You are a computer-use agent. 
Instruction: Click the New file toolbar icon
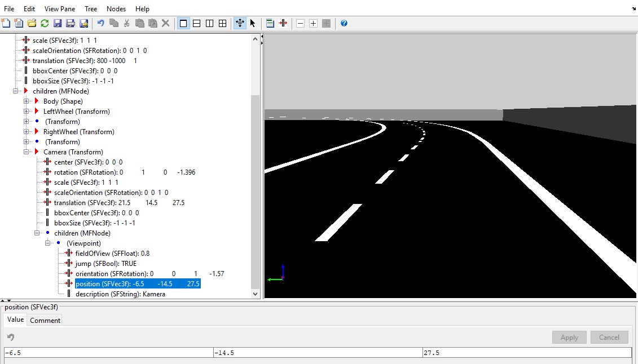6,23
